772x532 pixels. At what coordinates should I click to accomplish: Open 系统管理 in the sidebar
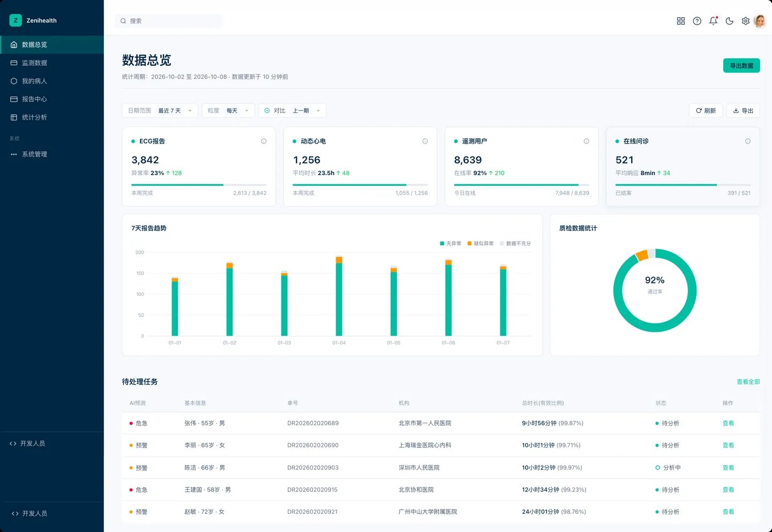click(52, 154)
